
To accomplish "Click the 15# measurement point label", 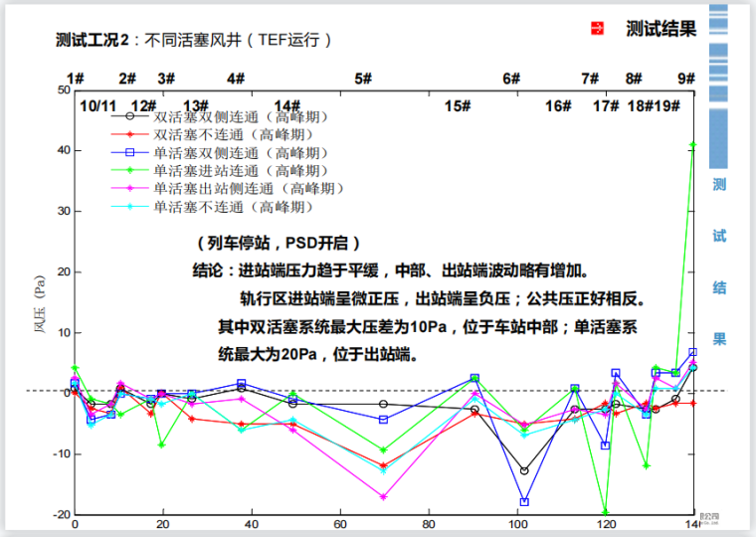I will point(457,105).
